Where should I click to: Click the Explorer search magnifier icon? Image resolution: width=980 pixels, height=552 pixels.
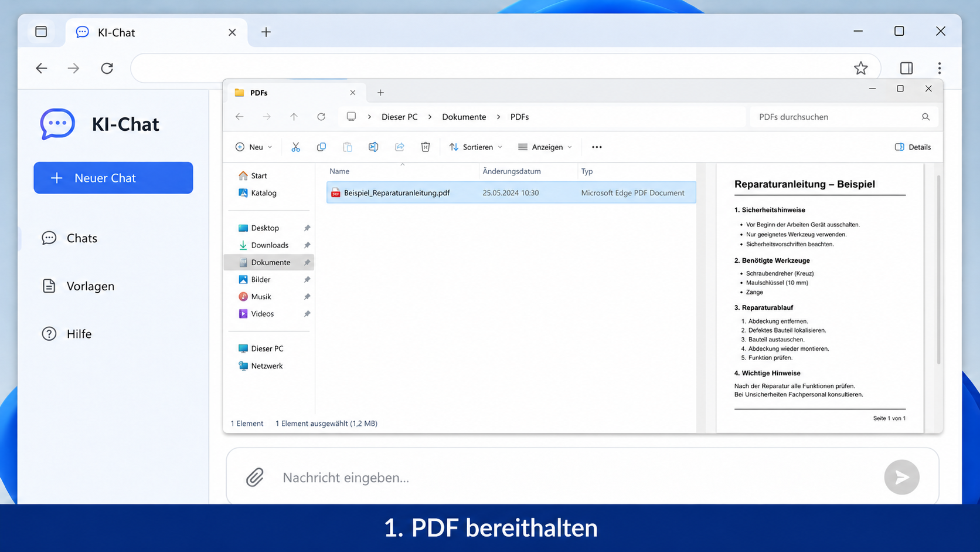[x=925, y=117]
